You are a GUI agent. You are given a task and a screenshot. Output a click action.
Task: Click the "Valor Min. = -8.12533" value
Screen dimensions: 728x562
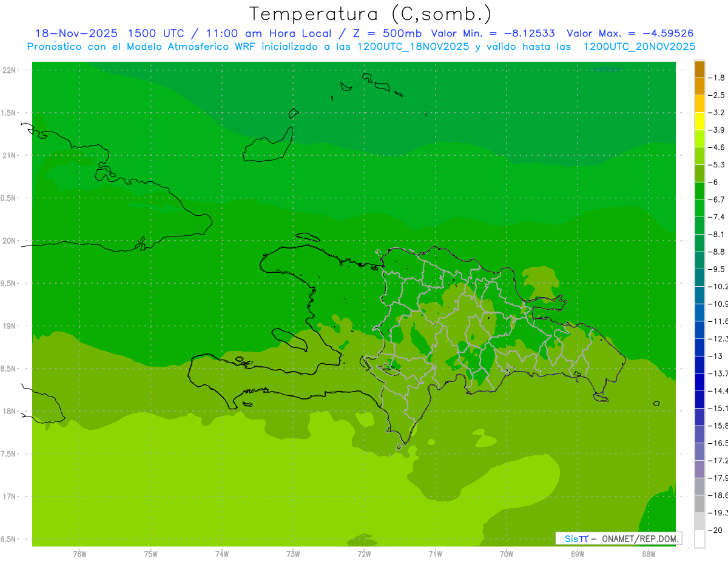click(493, 33)
